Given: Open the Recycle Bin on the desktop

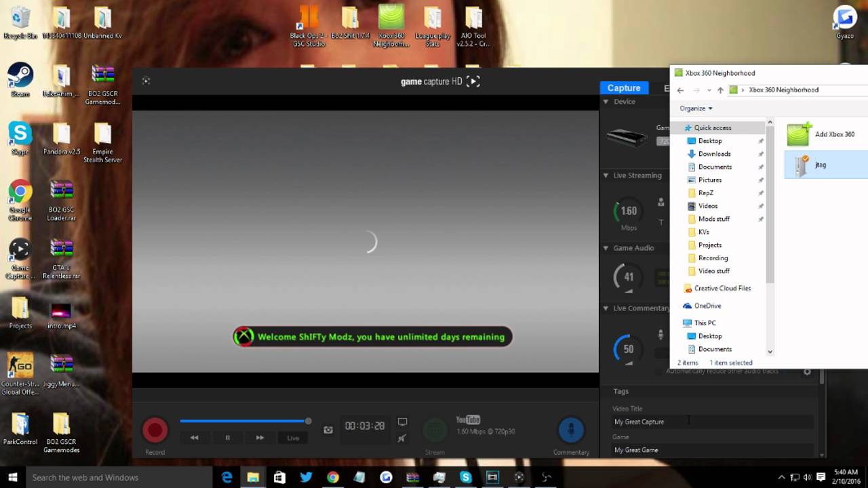Looking at the screenshot, I should tap(20, 22).
